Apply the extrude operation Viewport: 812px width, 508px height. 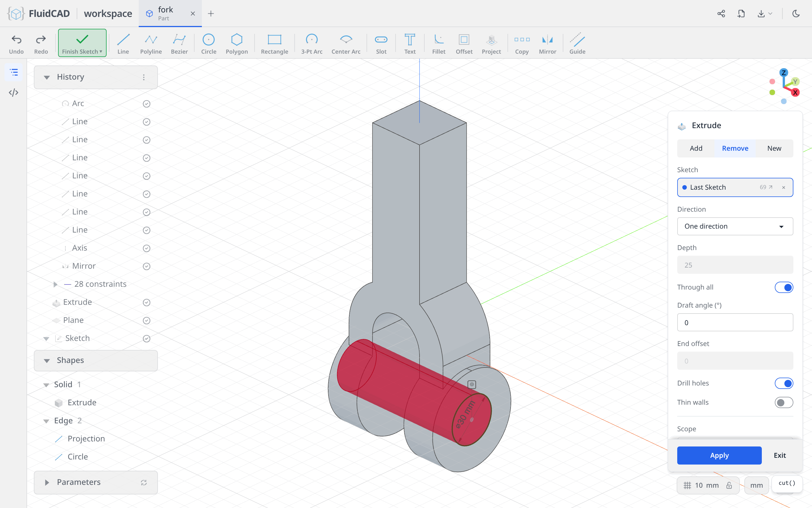pyautogui.click(x=719, y=455)
